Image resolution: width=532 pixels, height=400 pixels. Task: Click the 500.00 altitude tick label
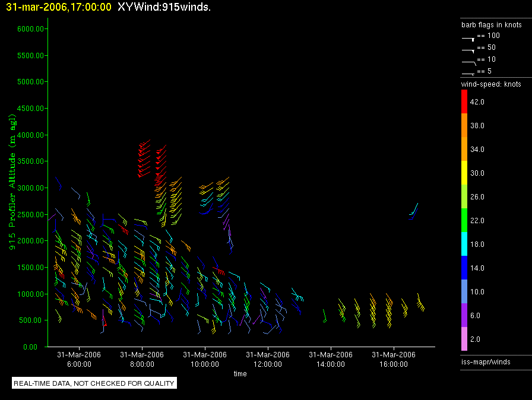[33, 320]
